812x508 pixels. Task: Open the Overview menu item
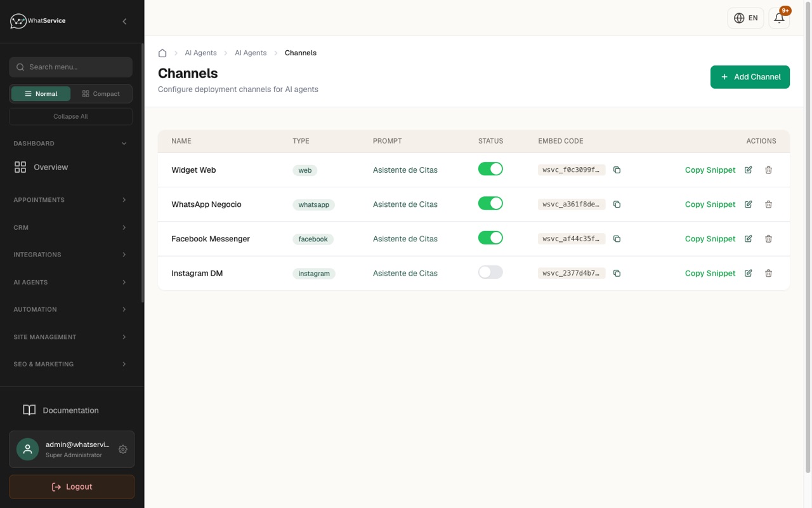70,167
